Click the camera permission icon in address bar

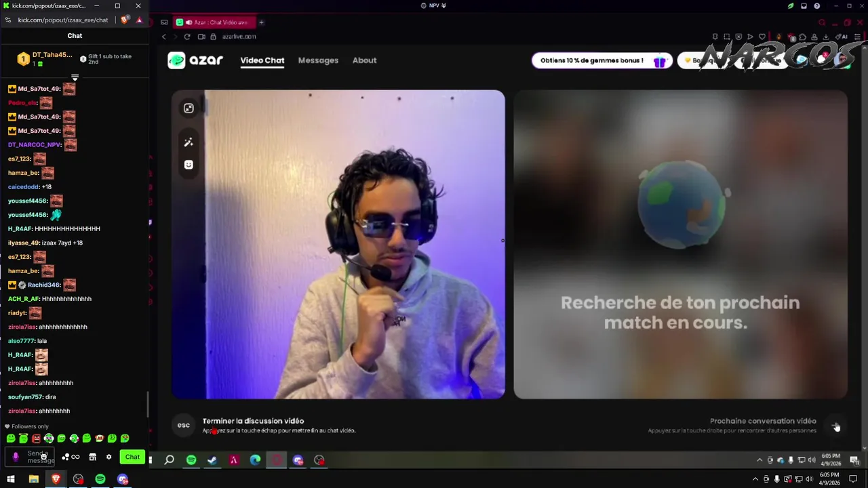(x=201, y=37)
